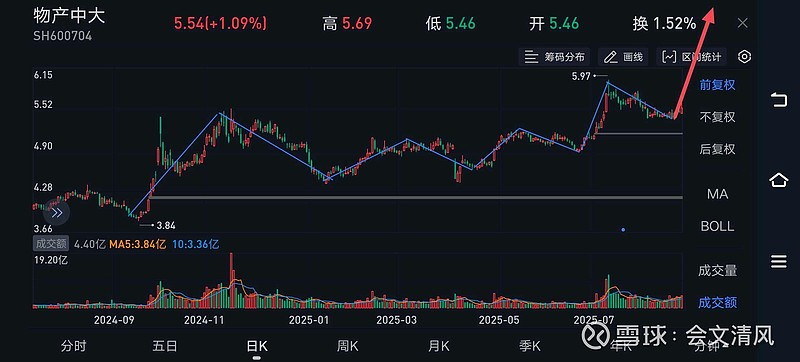The image size is (800, 362).
Task: Switch to 周K weekly candlestick tab
Action: 347,347
